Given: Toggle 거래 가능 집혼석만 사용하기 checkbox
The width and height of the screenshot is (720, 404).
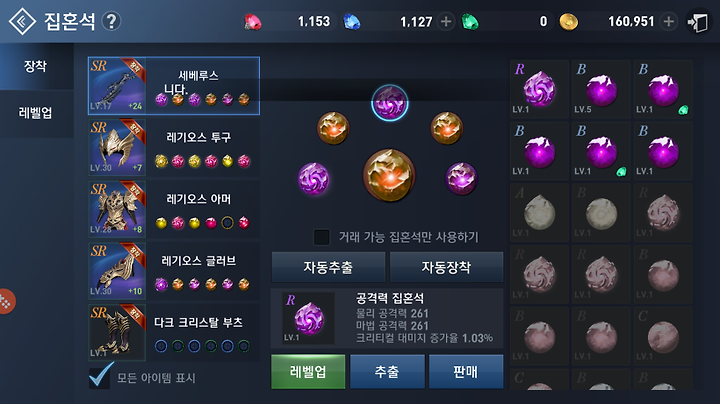Looking at the screenshot, I should [321, 237].
